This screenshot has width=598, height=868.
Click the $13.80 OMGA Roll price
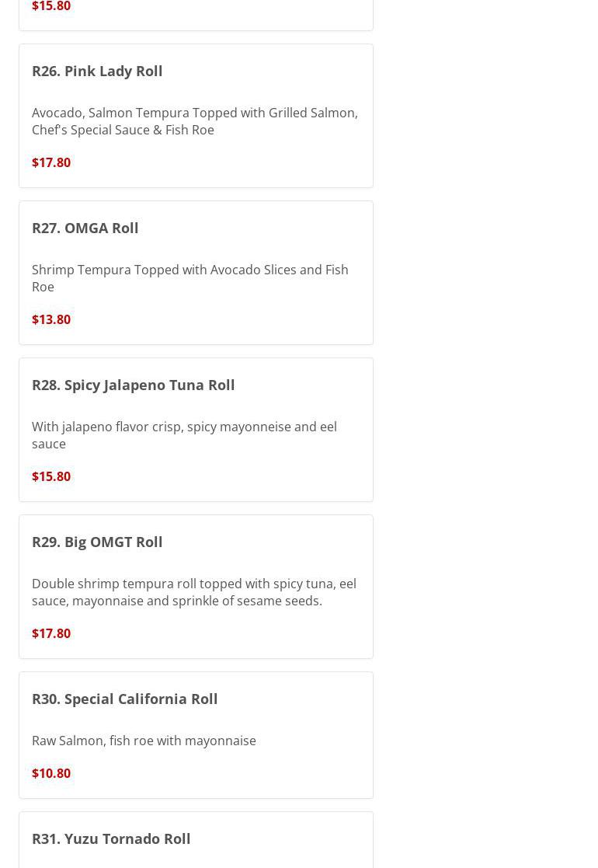tap(51, 319)
